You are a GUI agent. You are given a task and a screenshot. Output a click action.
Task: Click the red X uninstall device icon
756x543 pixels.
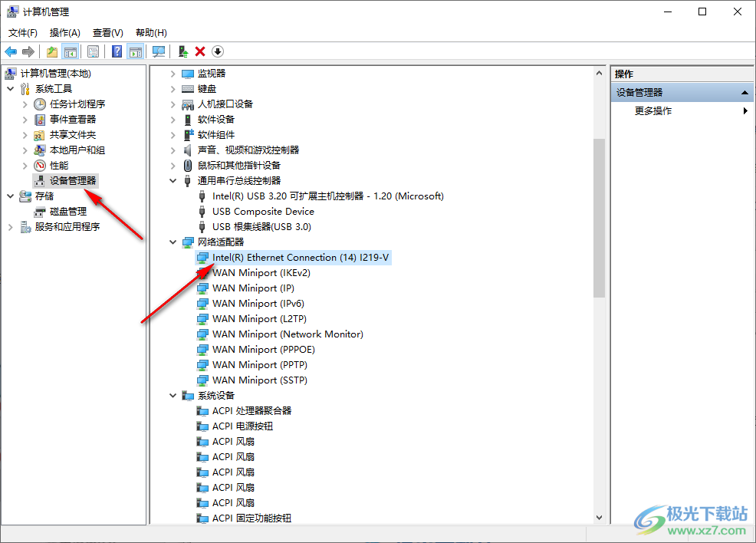pos(200,51)
